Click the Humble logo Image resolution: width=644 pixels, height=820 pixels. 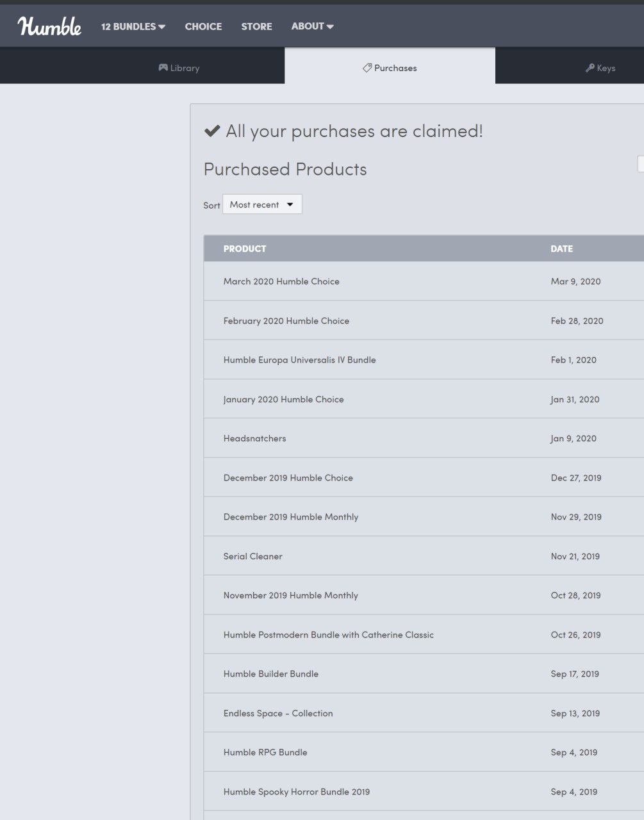[x=49, y=26]
